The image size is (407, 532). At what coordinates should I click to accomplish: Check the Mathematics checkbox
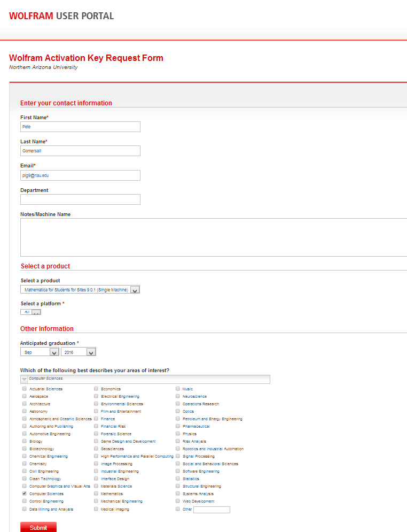[96, 494]
